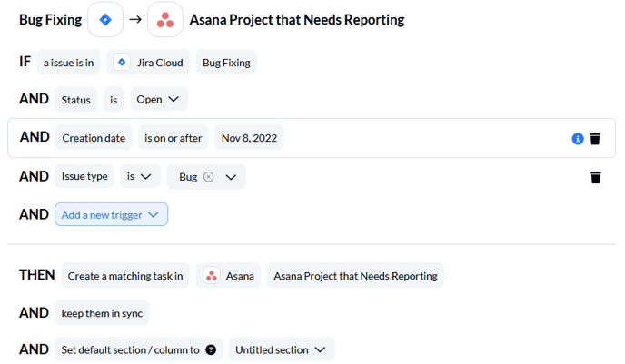Remove the Bug value with x icon
Image resolution: width=625 pixels, height=364 pixels.
pyautogui.click(x=208, y=176)
